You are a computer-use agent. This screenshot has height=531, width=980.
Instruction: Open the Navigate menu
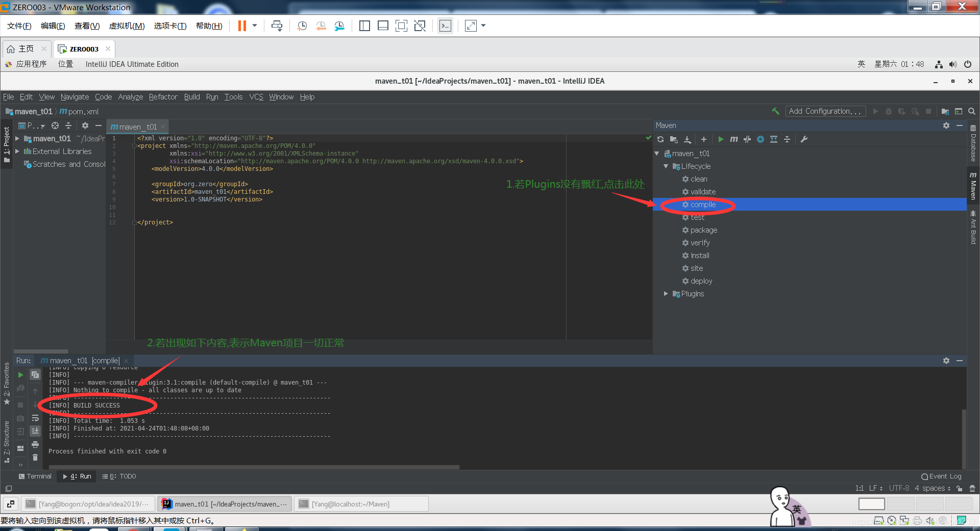click(75, 97)
